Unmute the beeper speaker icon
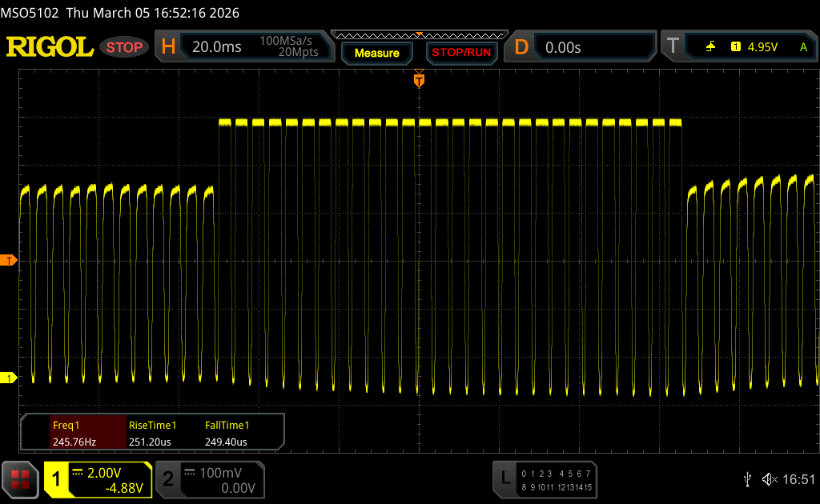This screenshot has width=820, height=504. 768,478
